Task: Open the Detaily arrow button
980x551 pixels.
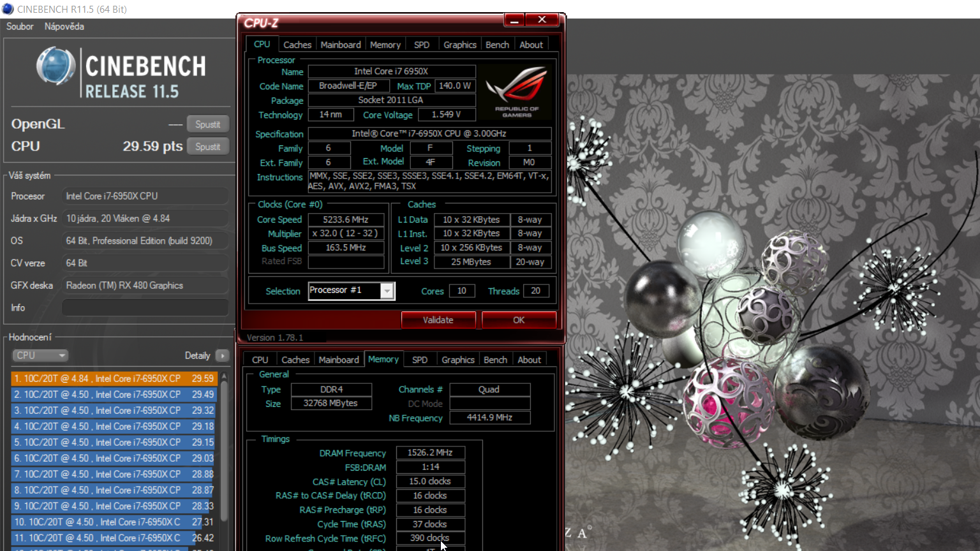Action: tap(223, 356)
